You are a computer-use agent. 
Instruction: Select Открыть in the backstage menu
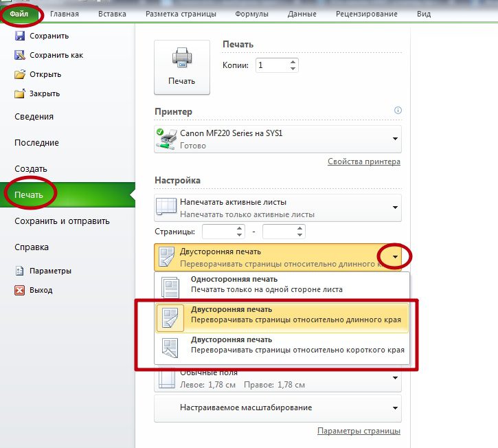click(x=45, y=74)
